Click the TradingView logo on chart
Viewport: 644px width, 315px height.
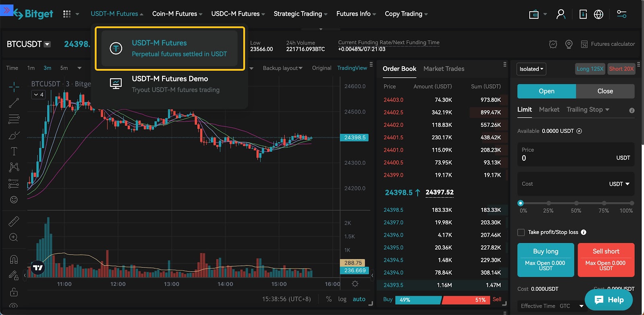pyautogui.click(x=38, y=267)
